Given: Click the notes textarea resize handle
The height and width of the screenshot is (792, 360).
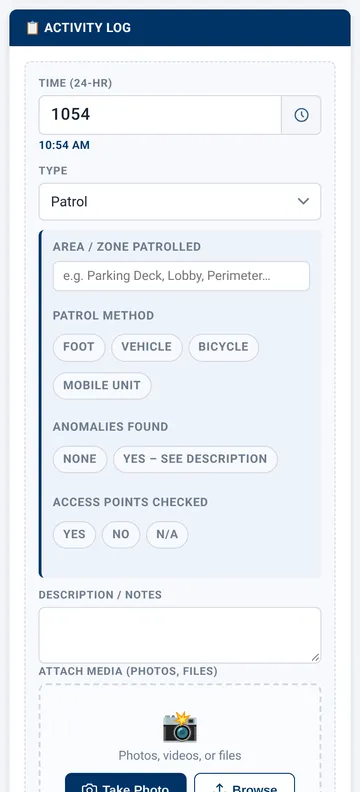Looking at the screenshot, I should coord(315,657).
